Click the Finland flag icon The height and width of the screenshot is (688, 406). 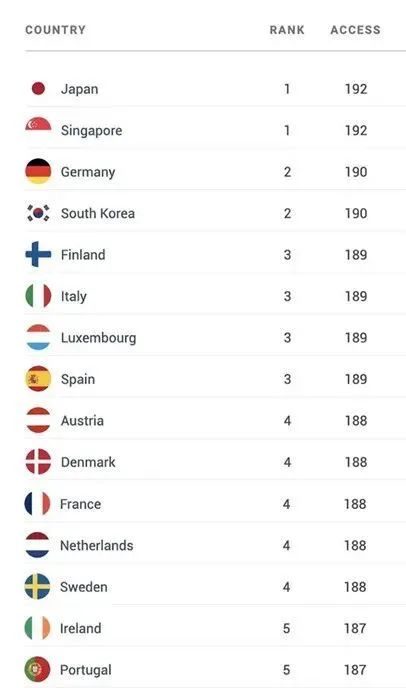(x=38, y=254)
